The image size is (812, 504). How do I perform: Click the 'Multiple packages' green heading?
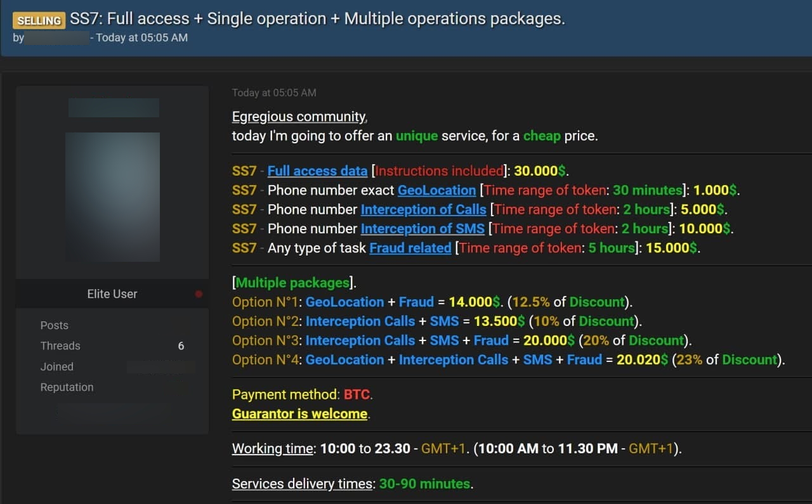[292, 283]
